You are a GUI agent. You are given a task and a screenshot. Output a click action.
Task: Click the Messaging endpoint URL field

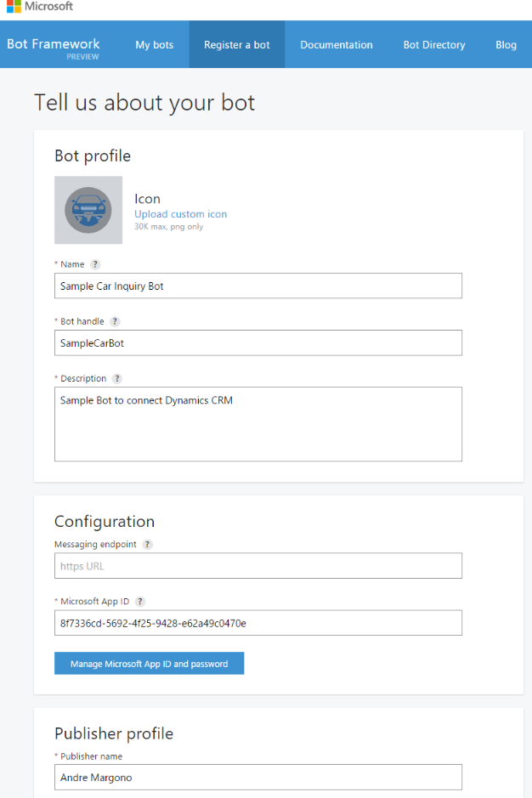(x=258, y=566)
